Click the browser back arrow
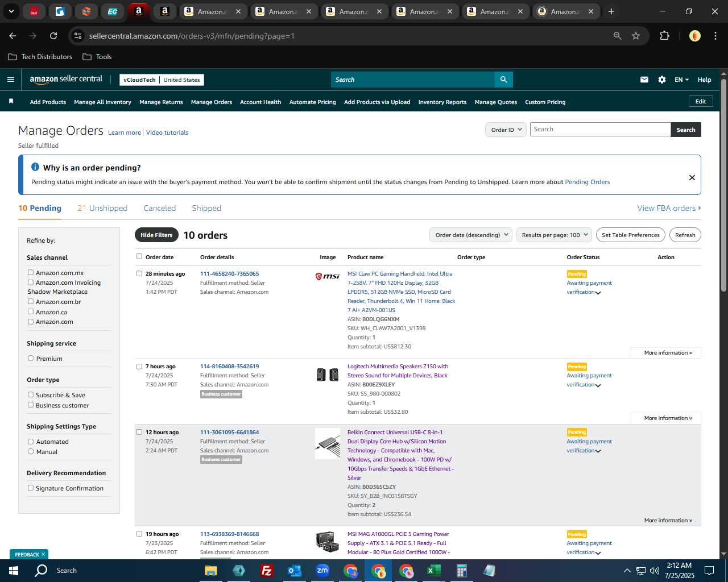Screen dimensions: 728x582 pos(13,36)
